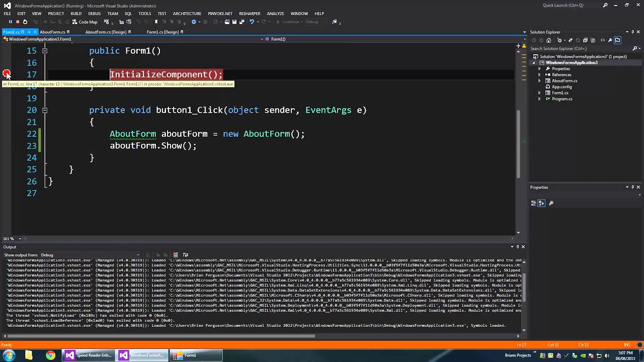
Task: Collapse the Form1() constructor outline
Action: point(45,51)
